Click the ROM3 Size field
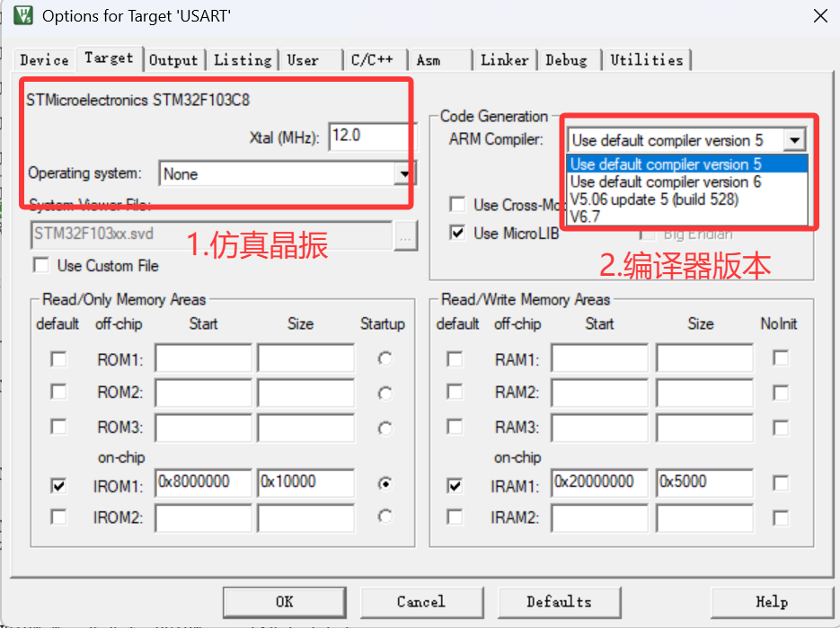The image size is (840, 628). pos(305,428)
